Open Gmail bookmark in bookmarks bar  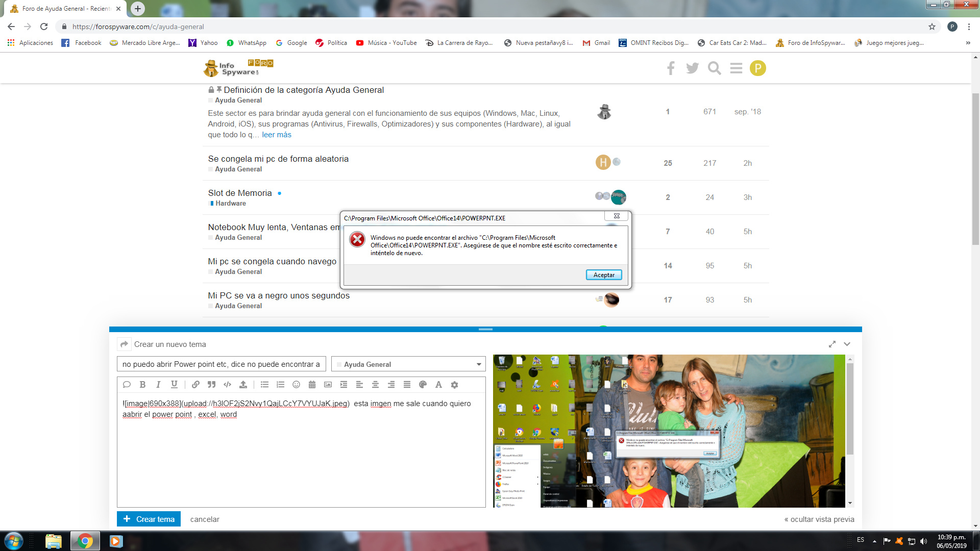tap(596, 43)
